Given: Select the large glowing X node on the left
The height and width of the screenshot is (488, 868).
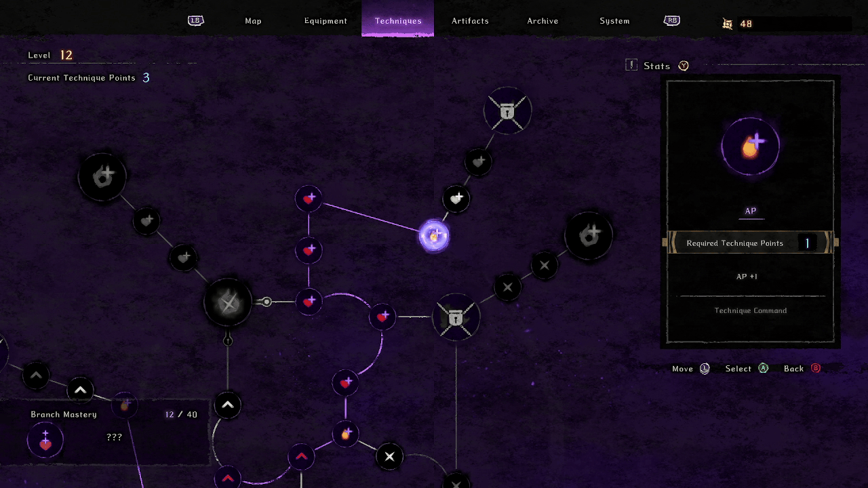Looking at the screenshot, I should 228,302.
